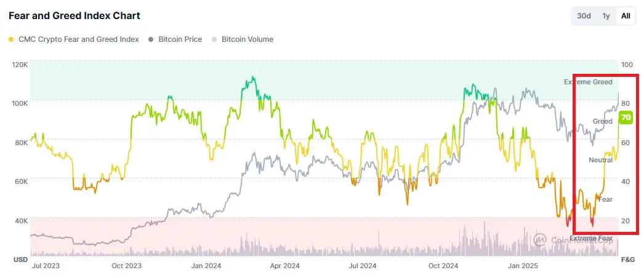Screen dimensions: 644x278
Task: Click the yellow Fear and Greed legend dot
Action: pos(11,40)
